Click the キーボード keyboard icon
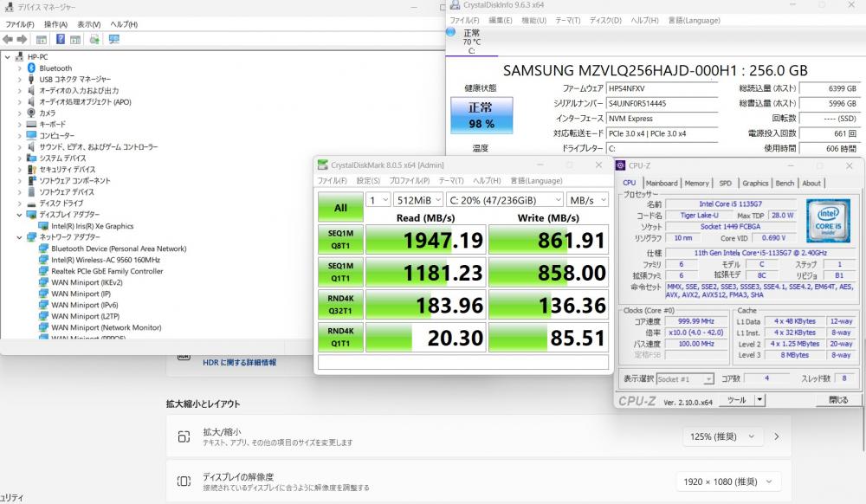 pyautogui.click(x=31, y=124)
